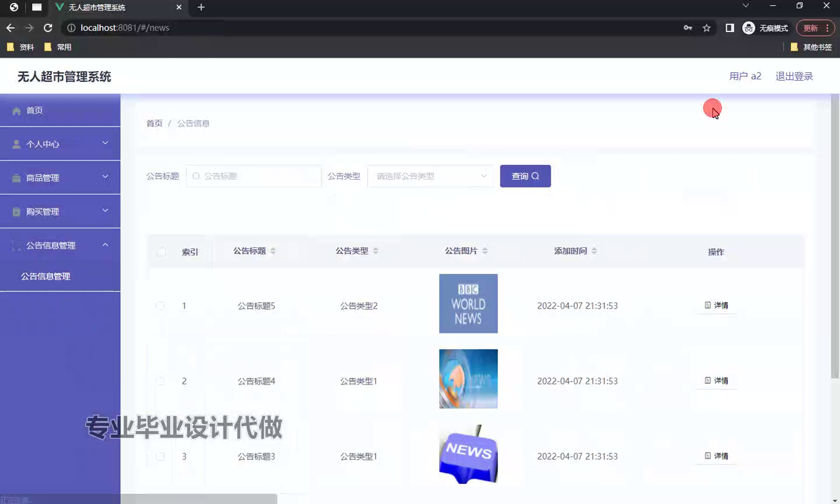This screenshot has height=504, width=840.
Task: Expand the 商品管理 menu chevron
Action: [106, 177]
